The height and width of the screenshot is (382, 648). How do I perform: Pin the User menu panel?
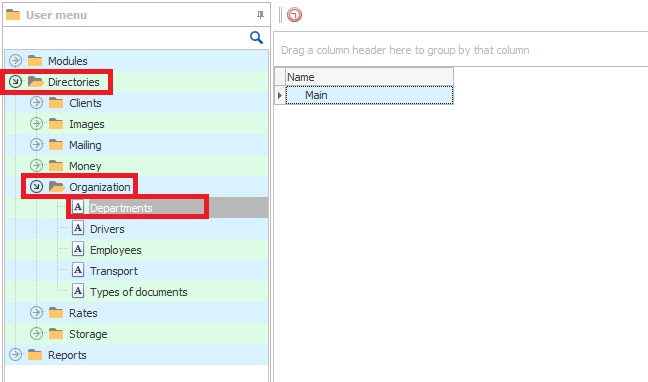click(260, 15)
